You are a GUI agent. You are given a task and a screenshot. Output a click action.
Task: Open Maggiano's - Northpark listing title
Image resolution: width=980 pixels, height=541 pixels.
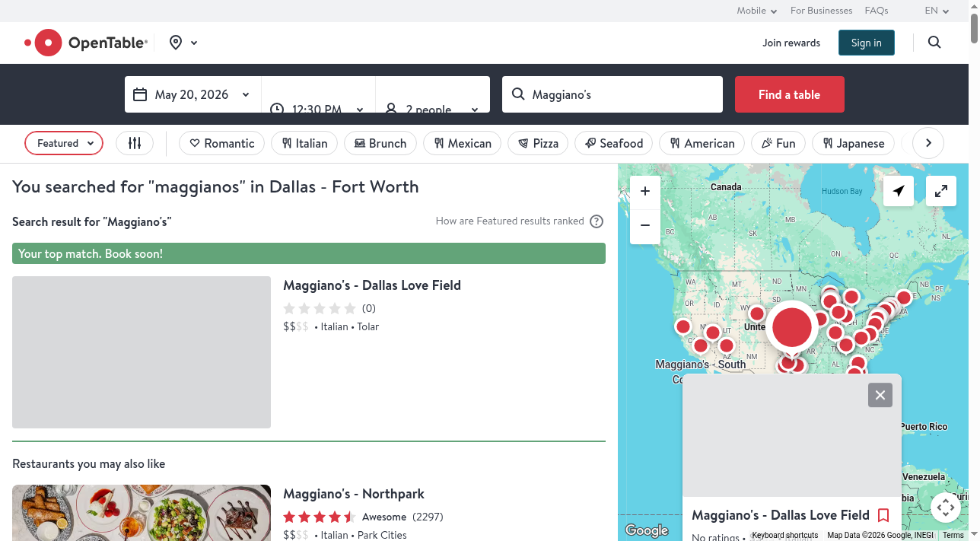point(354,494)
